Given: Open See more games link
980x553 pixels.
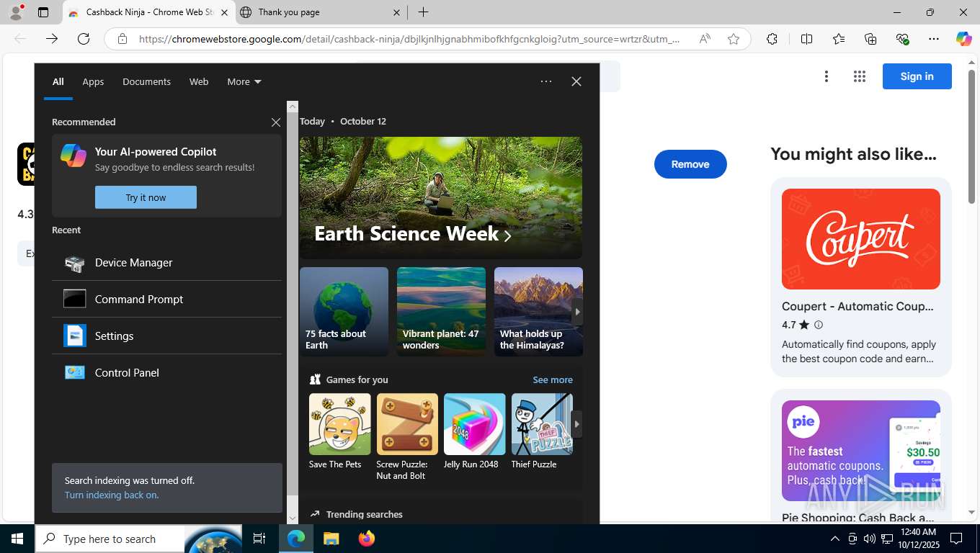Looking at the screenshot, I should coord(553,379).
